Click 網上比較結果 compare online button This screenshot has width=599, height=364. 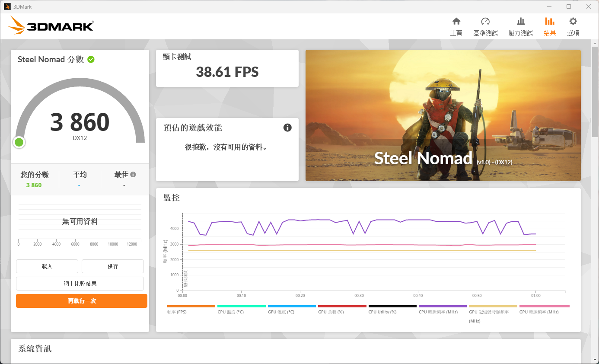click(x=80, y=284)
